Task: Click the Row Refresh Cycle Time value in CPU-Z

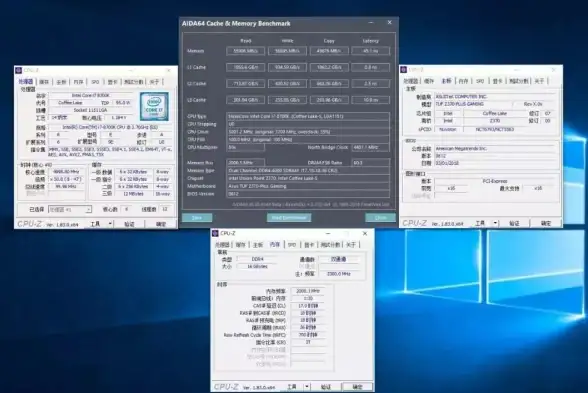Action: click(x=308, y=335)
